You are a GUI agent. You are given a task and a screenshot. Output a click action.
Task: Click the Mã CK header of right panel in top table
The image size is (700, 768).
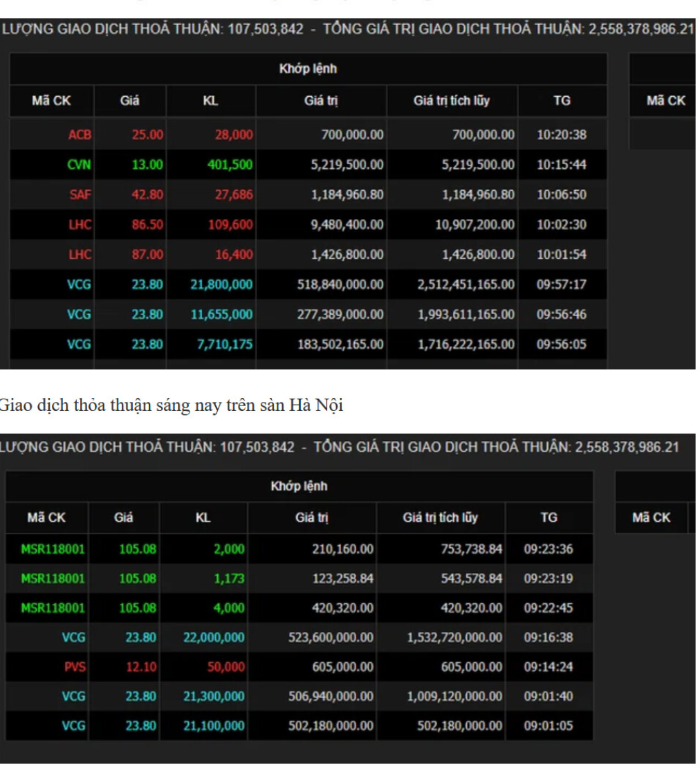(666, 101)
